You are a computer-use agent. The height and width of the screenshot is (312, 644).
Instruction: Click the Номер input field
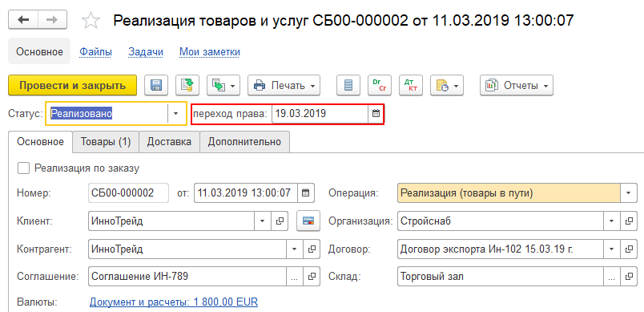(128, 192)
